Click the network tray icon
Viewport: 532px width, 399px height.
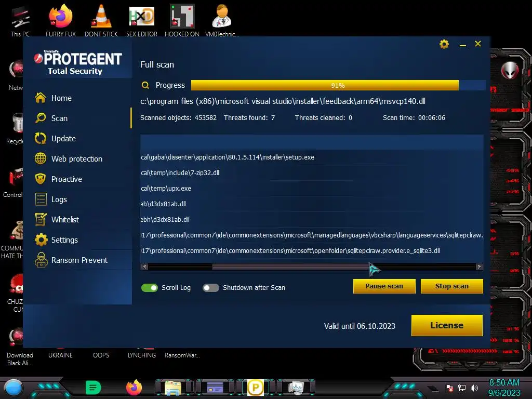pos(462,388)
